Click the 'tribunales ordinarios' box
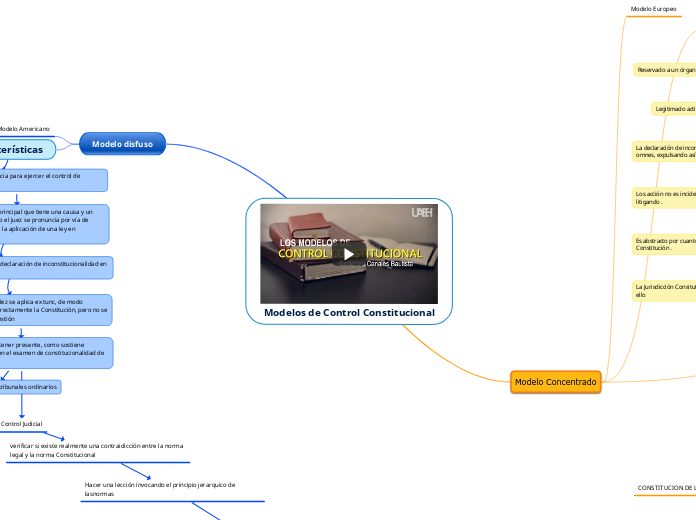 tap(30, 387)
